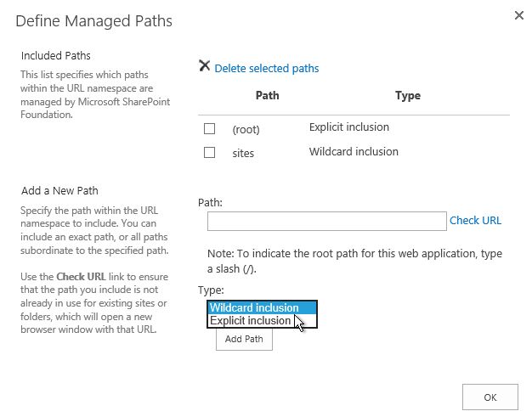532x411 pixels.
Task: Click Wildcard inclusion type in the sites row
Action: coord(354,152)
